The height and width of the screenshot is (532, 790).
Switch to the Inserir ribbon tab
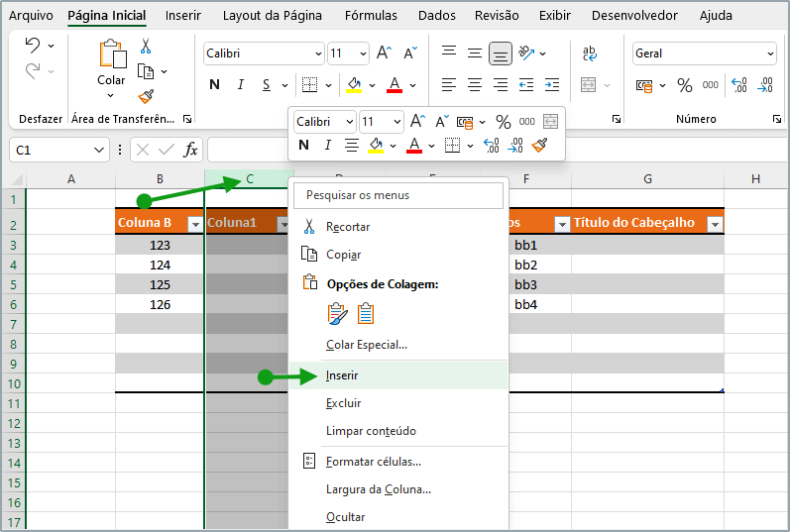[183, 16]
